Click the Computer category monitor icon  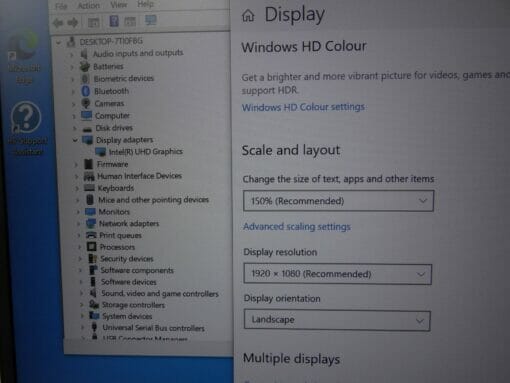[x=86, y=116]
